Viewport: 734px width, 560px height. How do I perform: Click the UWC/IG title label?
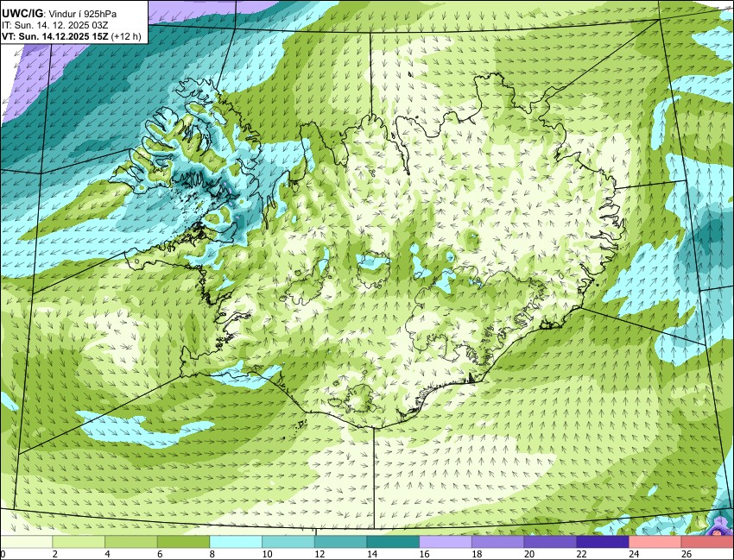pos(22,14)
